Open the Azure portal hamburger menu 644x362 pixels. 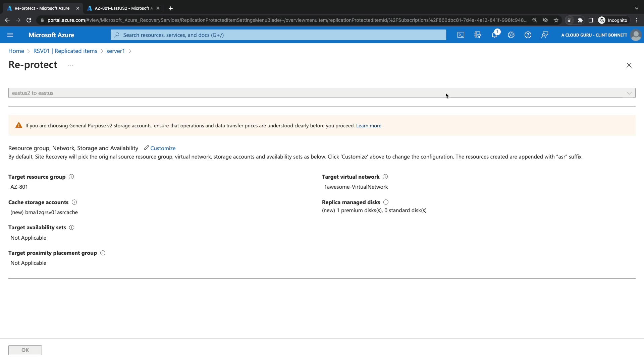(10, 35)
